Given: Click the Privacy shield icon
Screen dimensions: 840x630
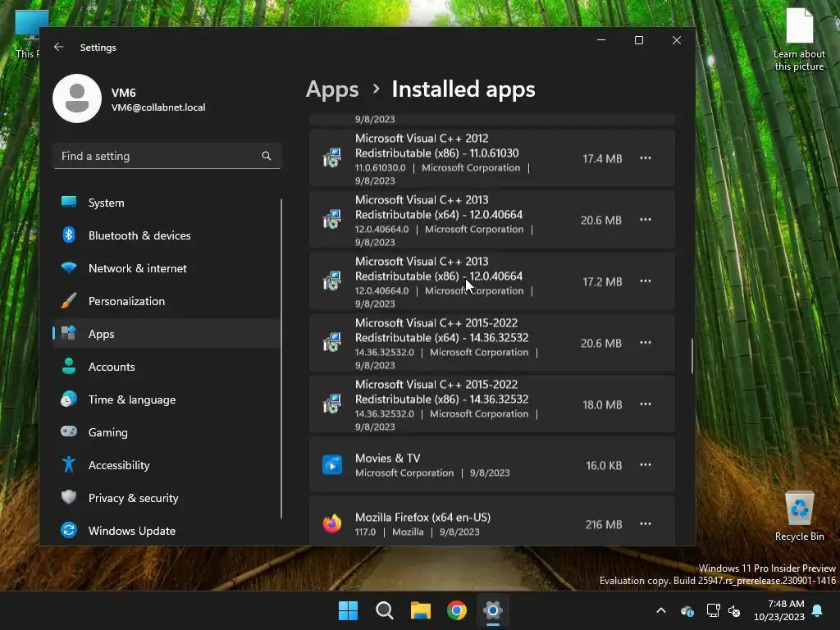Looking at the screenshot, I should [69, 497].
